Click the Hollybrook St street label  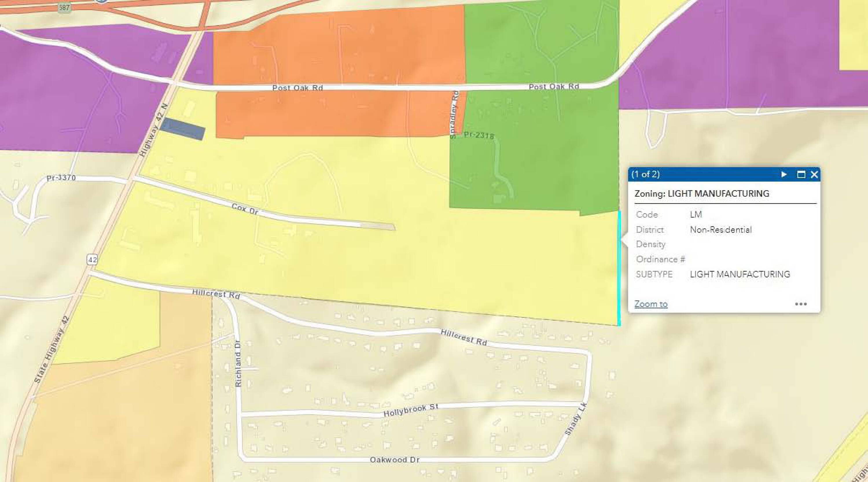click(411, 410)
